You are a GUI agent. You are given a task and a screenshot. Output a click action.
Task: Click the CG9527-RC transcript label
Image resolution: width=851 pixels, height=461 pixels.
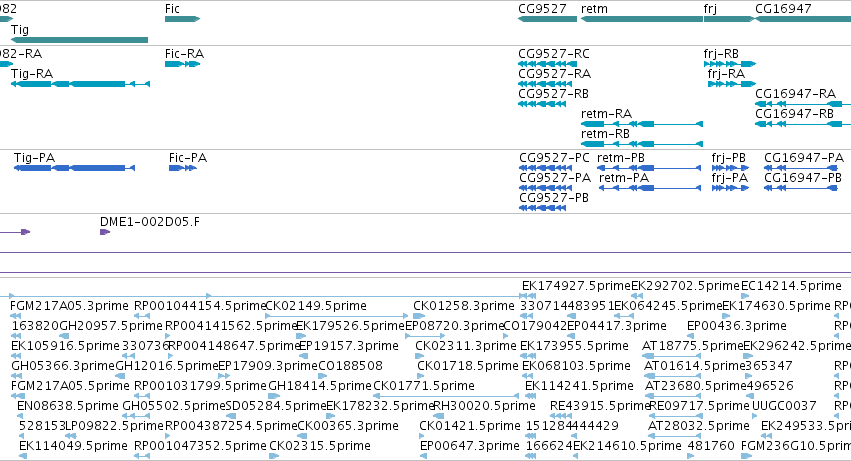[554, 54]
